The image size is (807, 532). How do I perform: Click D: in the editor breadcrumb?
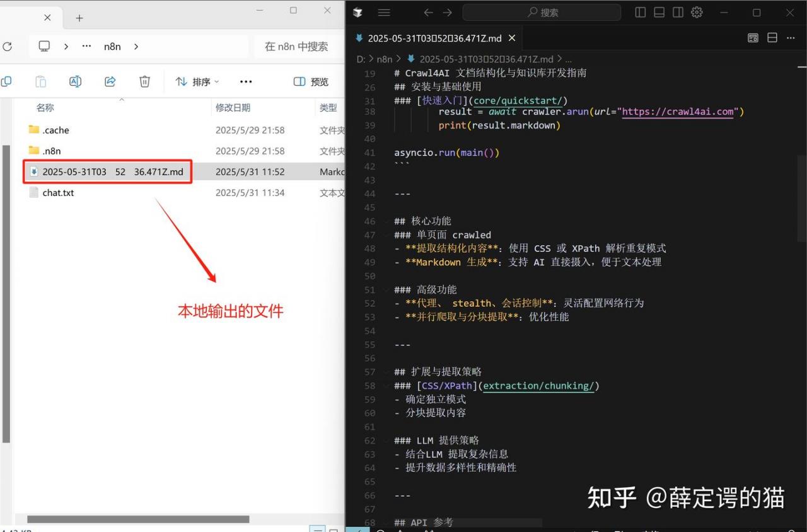[361, 59]
